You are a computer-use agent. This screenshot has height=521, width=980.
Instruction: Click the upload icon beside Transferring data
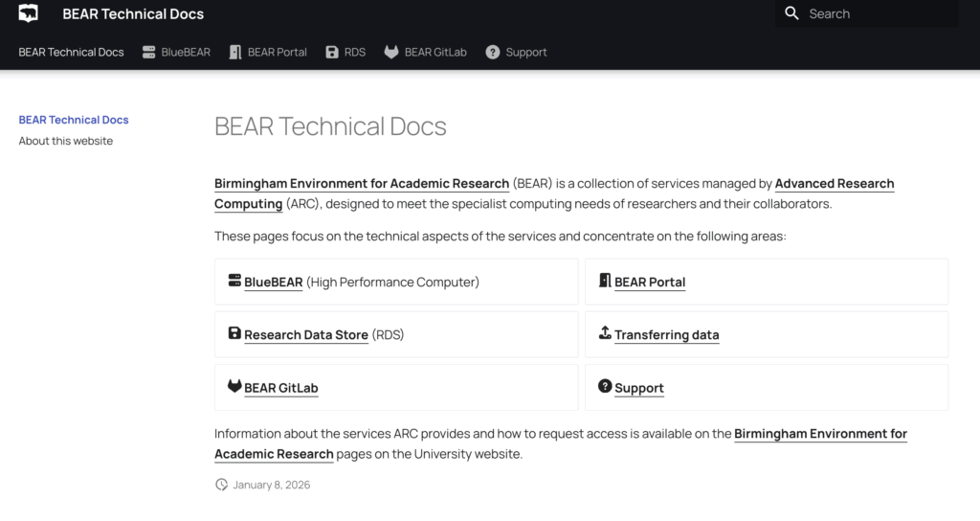click(605, 333)
